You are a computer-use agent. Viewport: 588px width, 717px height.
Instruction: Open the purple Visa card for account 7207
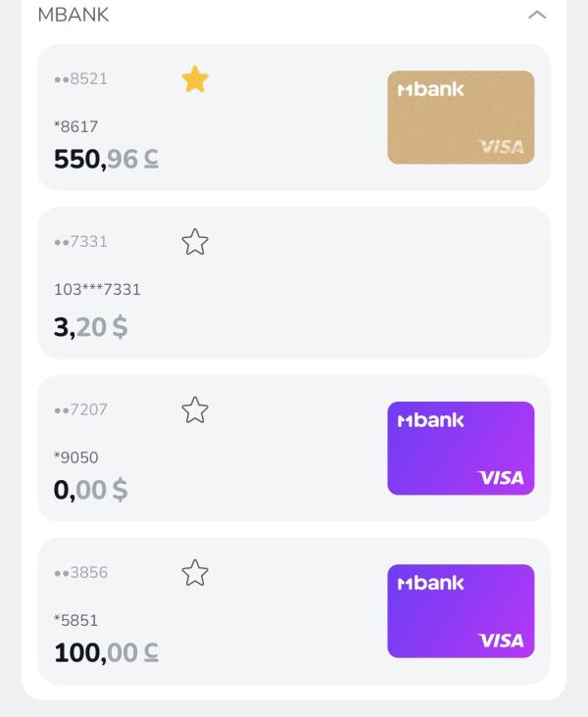pos(461,448)
